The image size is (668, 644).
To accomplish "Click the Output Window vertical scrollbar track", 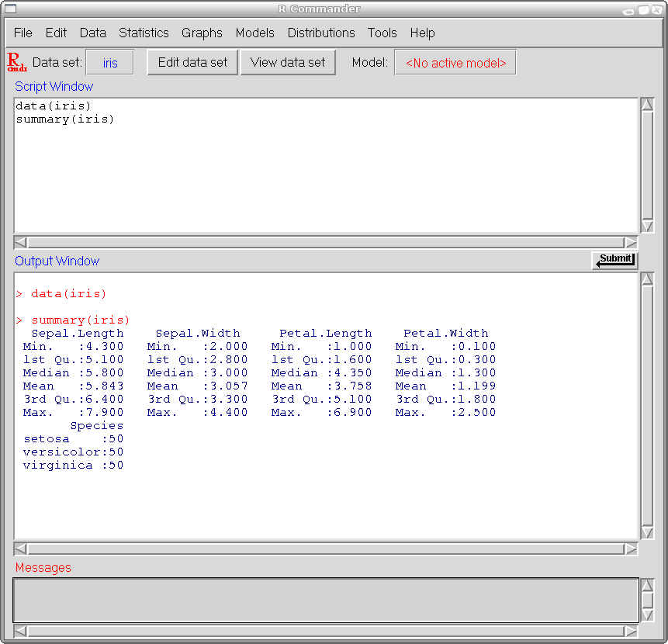I will pyautogui.click(x=647, y=403).
